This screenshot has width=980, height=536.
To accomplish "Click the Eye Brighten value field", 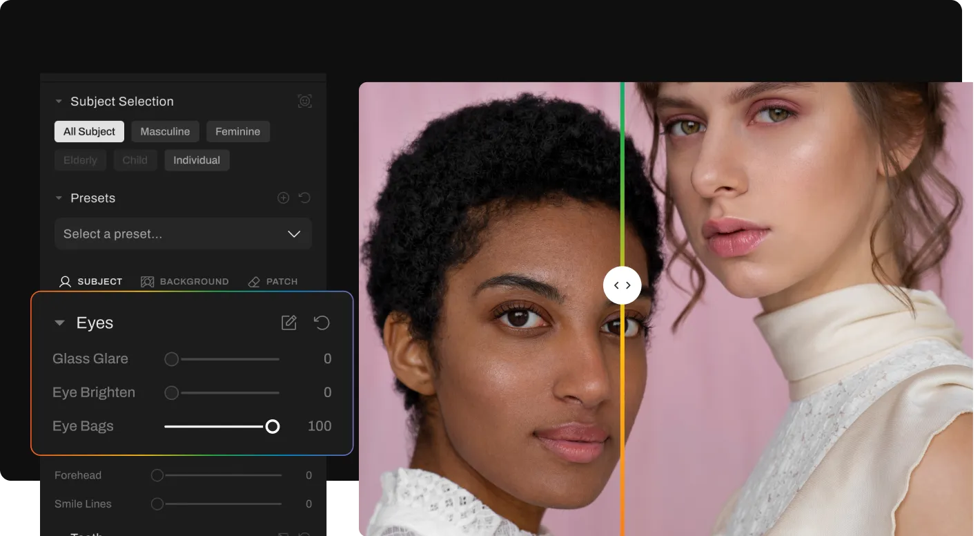I will [x=327, y=392].
